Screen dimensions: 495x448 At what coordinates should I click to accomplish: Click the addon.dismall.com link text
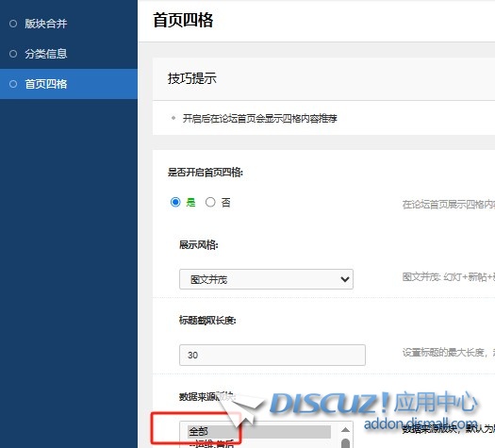click(421, 423)
